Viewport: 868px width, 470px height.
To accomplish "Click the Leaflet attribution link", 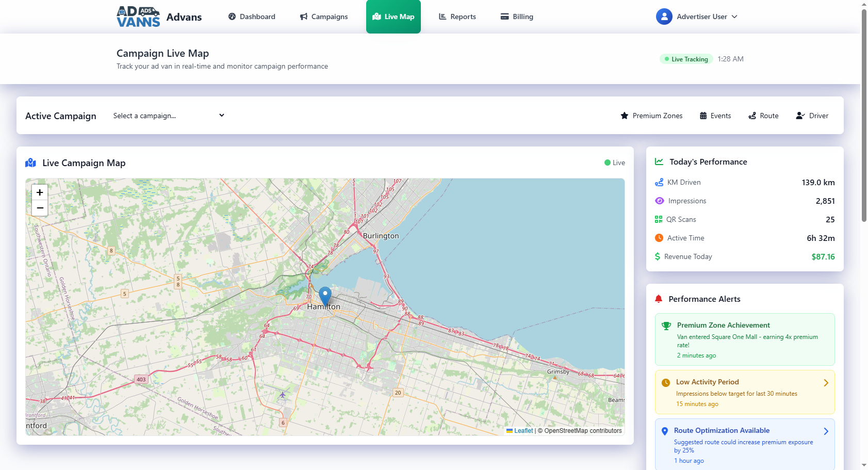I will pyautogui.click(x=523, y=431).
